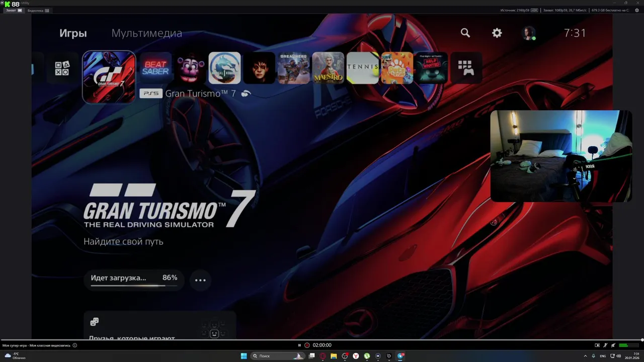
Task: Open the Windows Start menu
Action: tap(244, 356)
